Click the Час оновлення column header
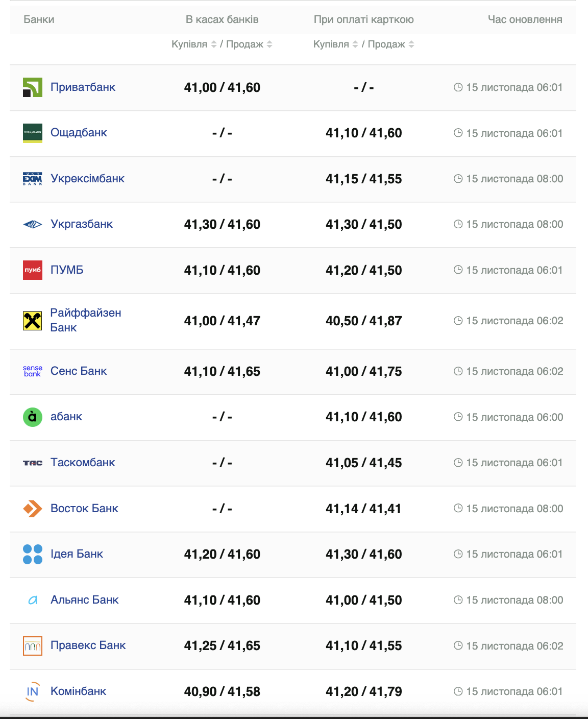The image size is (588, 719). point(525,19)
